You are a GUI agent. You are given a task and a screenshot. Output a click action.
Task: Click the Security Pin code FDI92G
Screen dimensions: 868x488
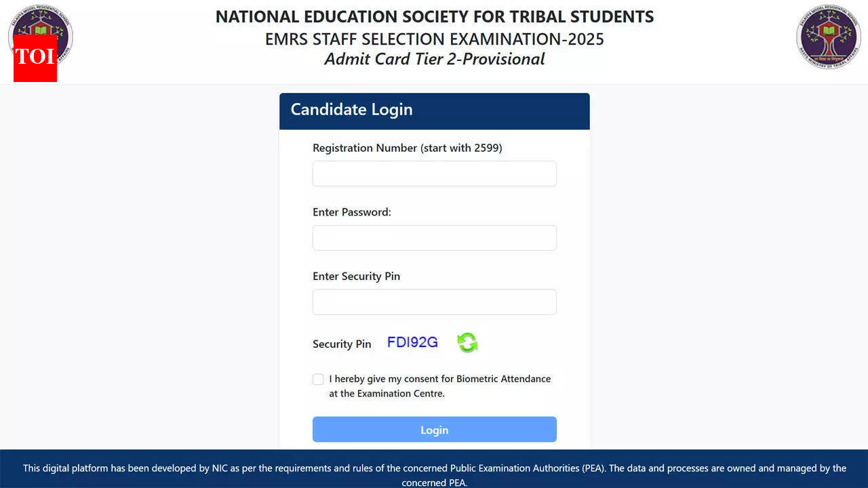[412, 342]
